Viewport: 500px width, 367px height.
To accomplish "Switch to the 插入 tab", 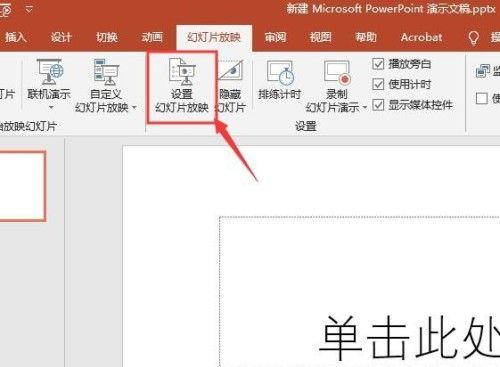I will (x=15, y=37).
